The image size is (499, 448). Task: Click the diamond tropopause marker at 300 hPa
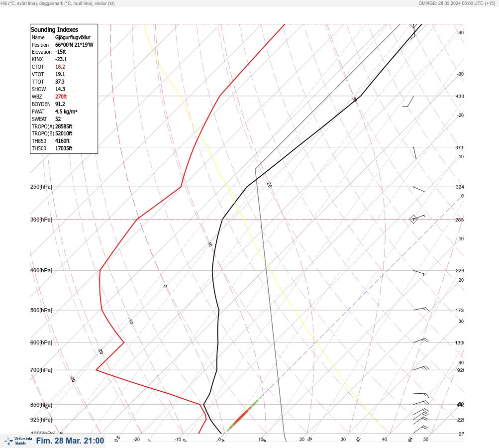(x=413, y=220)
